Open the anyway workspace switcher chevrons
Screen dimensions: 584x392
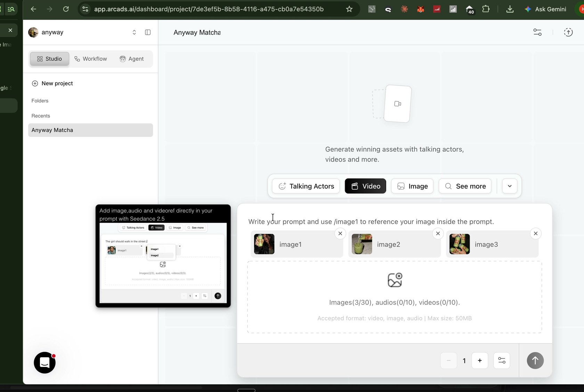[134, 32]
